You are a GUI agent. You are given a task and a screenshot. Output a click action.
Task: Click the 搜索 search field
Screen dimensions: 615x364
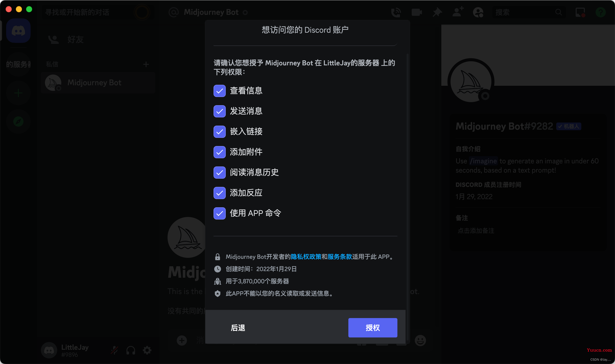[x=529, y=12]
